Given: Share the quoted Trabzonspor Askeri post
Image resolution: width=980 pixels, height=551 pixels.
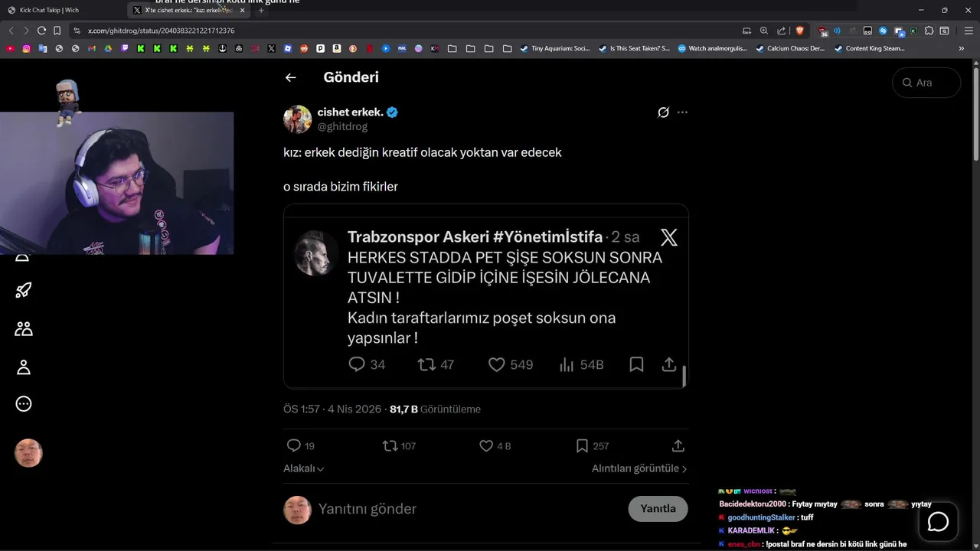Looking at the screenshot, I should 668,365.
